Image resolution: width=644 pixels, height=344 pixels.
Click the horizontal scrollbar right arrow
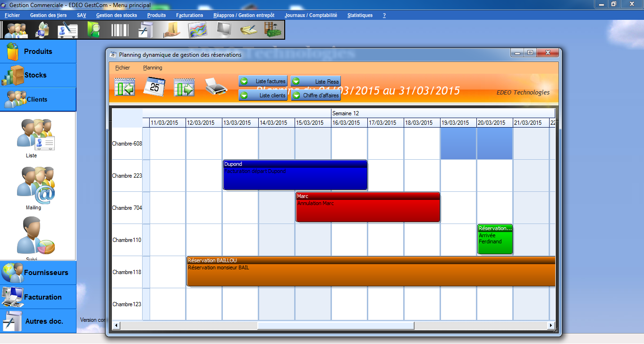click(x=551, y=326)
